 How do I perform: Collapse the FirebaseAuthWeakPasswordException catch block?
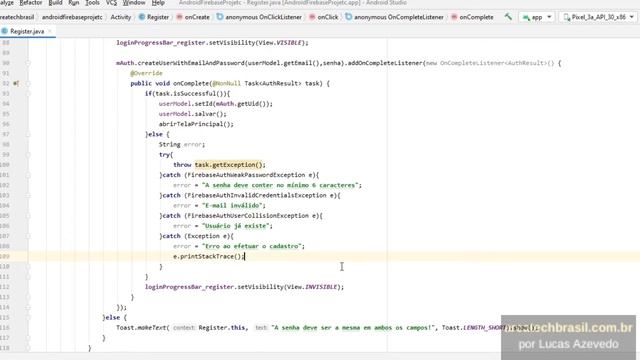[x=28, y=175]
